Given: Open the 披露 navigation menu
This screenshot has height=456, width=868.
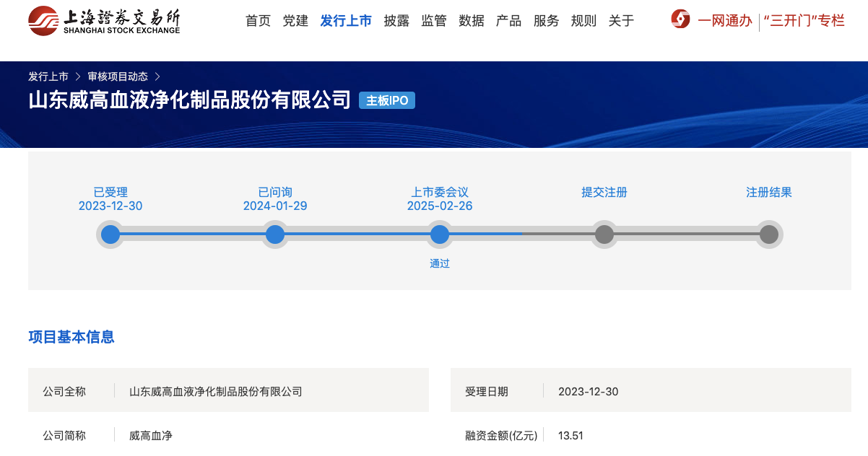Looking at the screenshot, I should coord(396,21).
